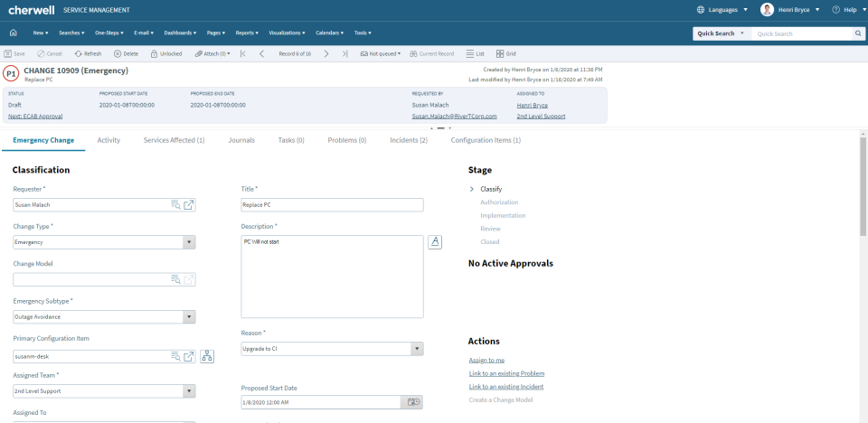Switch to the Configuration Items (1) tab
The height and width of the screenshot is (423, 868).
[486, 141]
